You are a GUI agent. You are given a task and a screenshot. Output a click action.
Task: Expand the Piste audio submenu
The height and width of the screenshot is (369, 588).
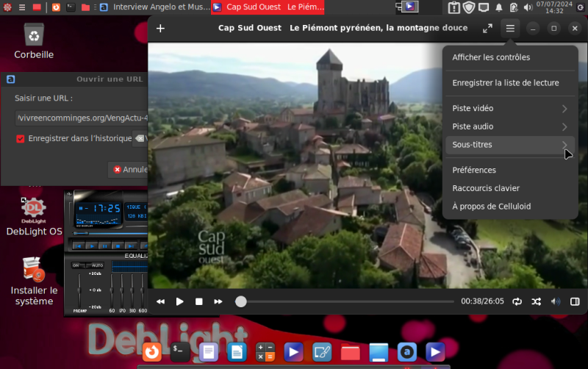(x=510, y=126)
